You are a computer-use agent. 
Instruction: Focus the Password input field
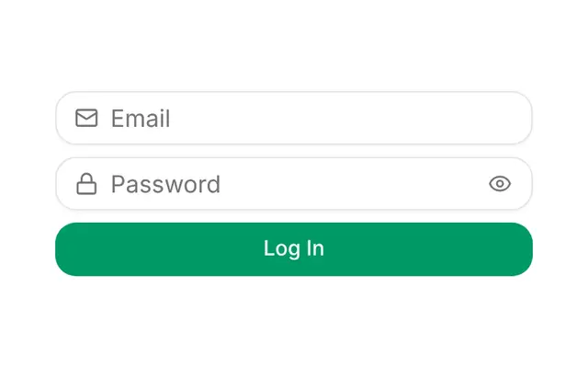pos(294,184)
